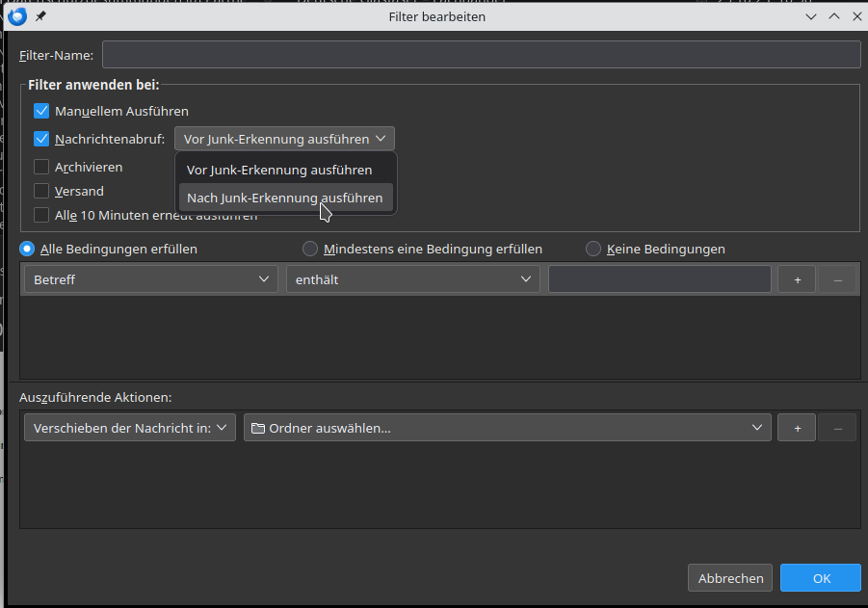Open the Betreff field dropdown
Image resolution: width=868 pixels, height=608 pixels.
click(151, 279)
